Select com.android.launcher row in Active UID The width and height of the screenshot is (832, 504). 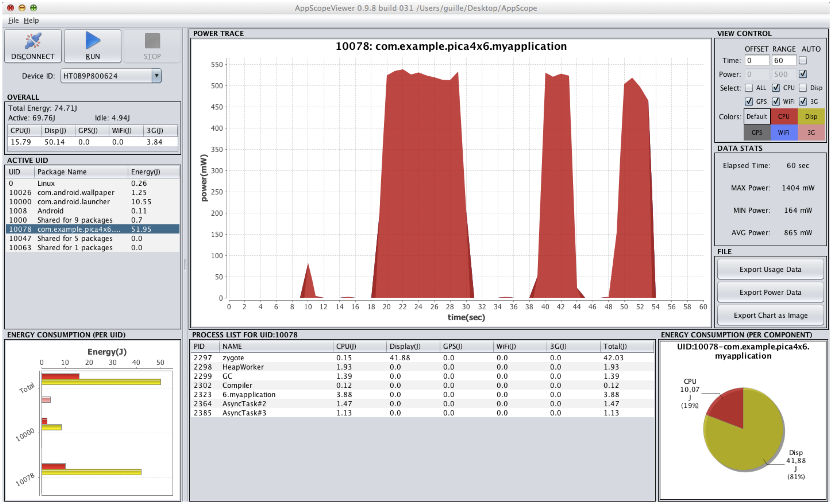[74, 202]
